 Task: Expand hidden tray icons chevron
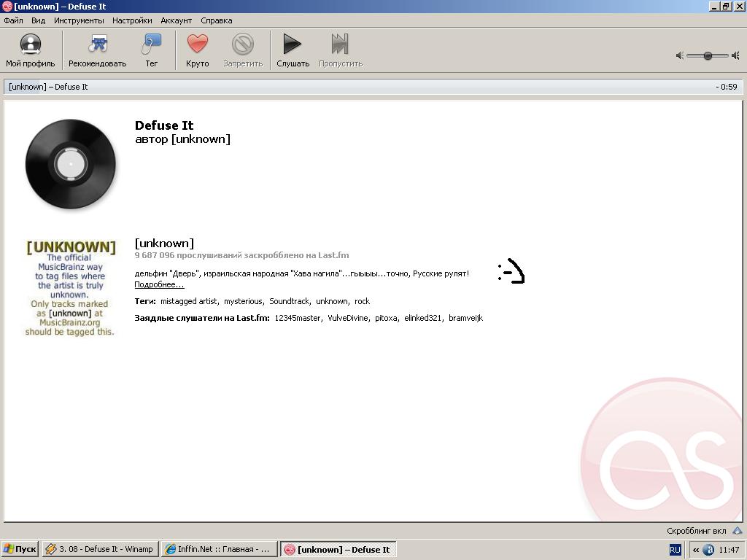(695, 550)
